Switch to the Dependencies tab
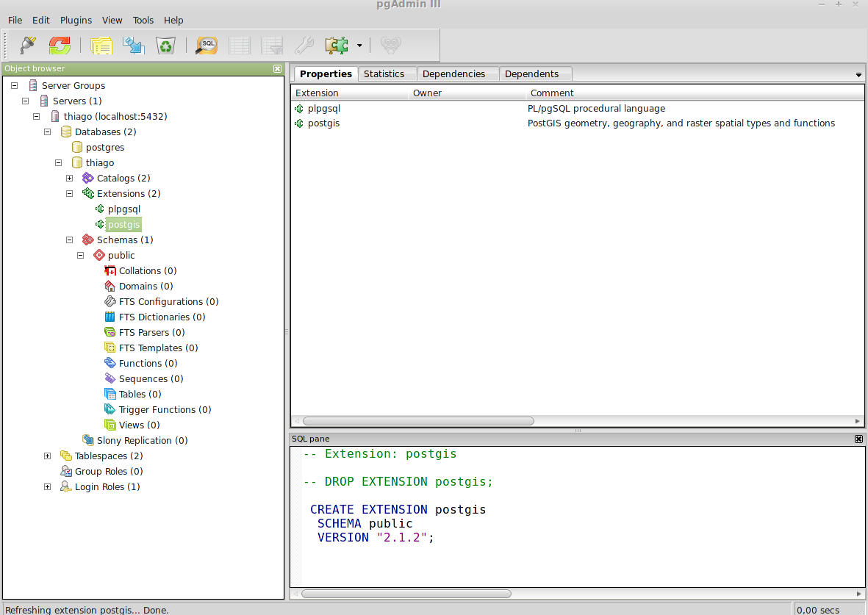 pyautogui.click(x=453, y=73)
